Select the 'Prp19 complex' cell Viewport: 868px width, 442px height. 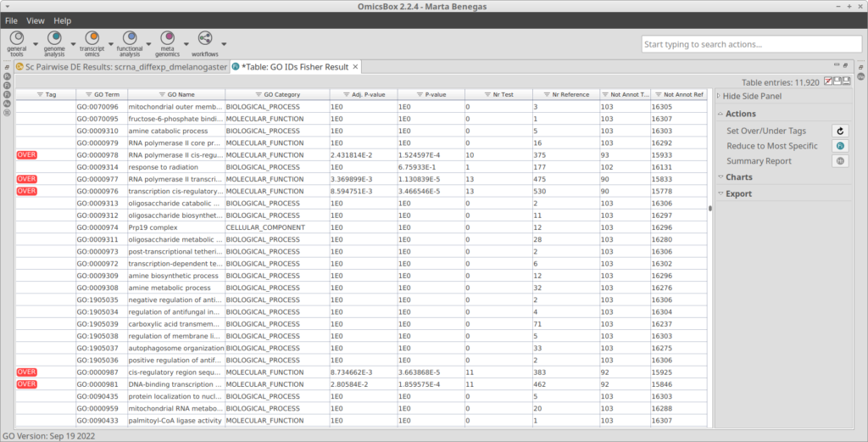click(176, 227)
